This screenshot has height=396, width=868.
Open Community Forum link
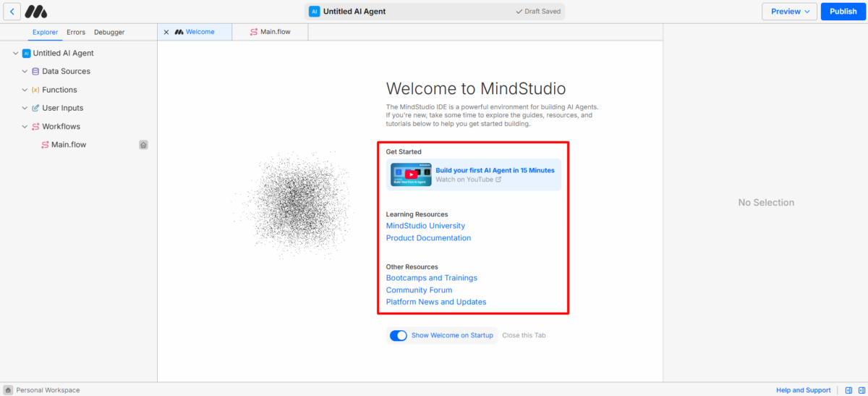pos(419,290)
